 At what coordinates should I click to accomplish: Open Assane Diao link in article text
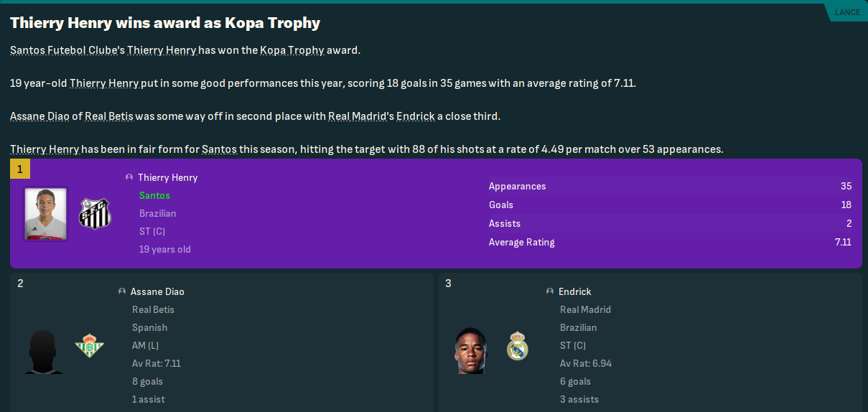click(39, 116)
